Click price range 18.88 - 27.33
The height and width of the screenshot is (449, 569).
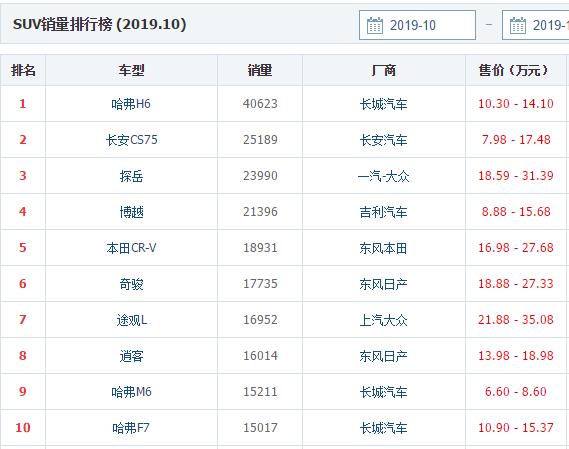click(516, 283)
